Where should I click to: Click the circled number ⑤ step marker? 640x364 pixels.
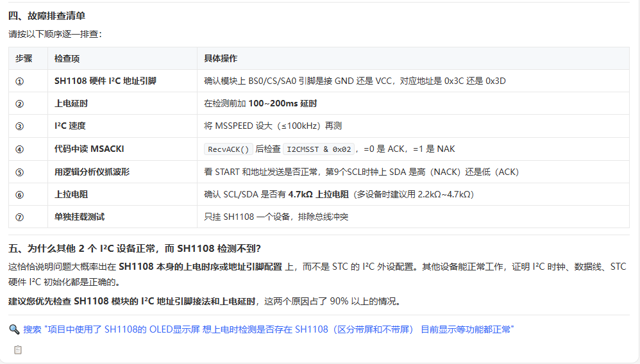point(19,172)
